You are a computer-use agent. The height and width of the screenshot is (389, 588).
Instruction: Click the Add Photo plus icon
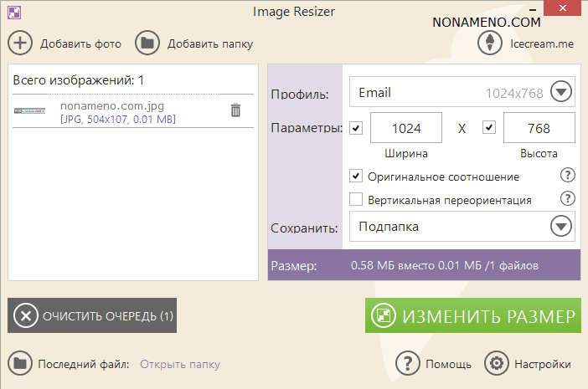20,44
